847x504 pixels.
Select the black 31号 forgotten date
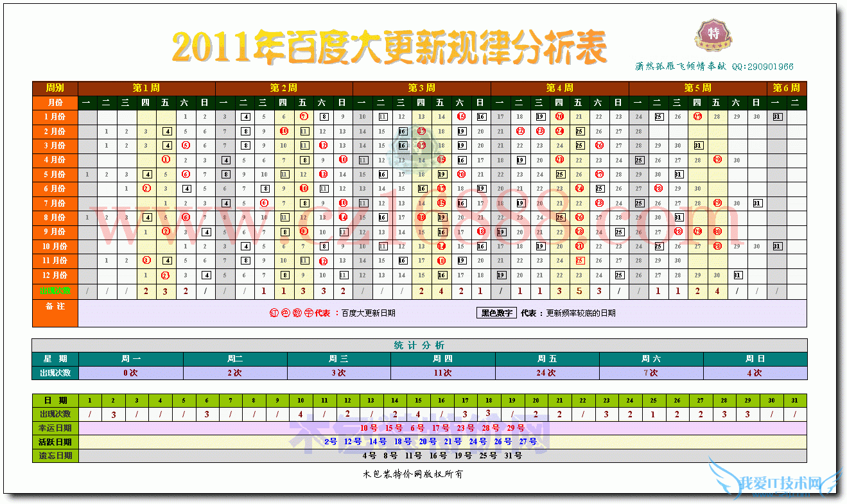tap(514, 456)
